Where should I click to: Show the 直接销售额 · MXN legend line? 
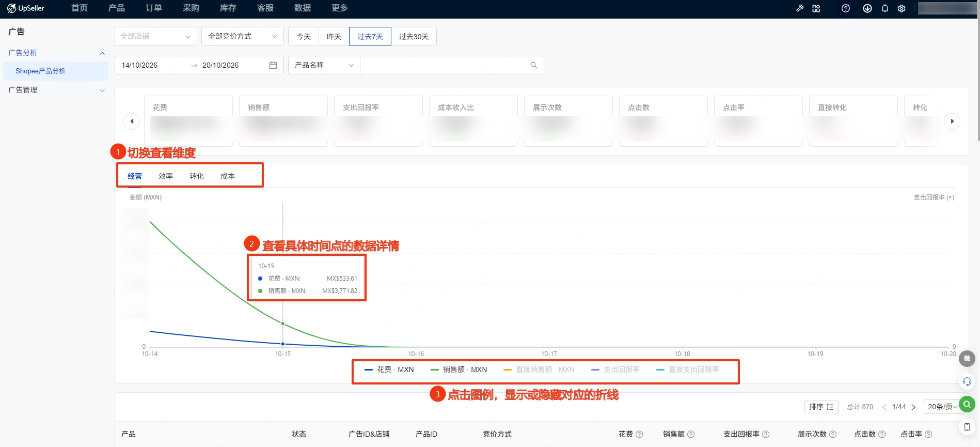click(539, 369)
